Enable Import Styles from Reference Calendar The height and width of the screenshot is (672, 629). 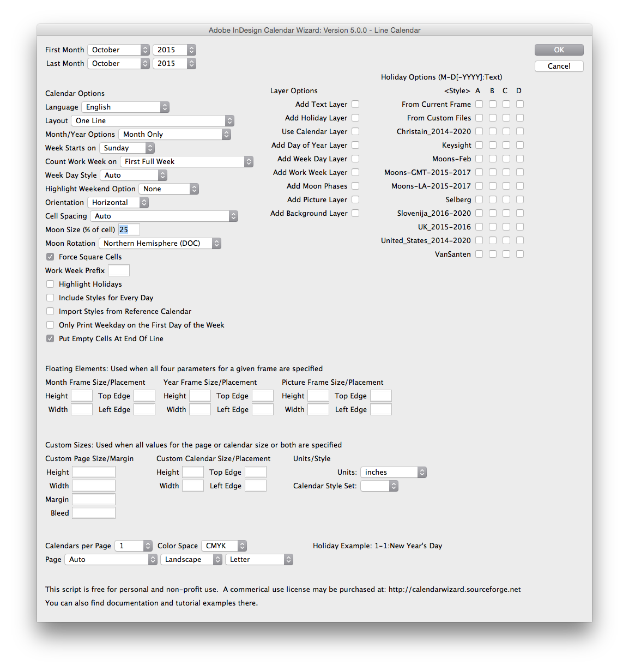coord(50,311)
